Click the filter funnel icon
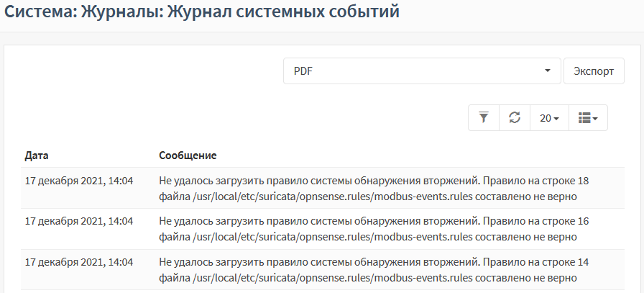Screen dimensions: 644x293 (x=484, y=118)
